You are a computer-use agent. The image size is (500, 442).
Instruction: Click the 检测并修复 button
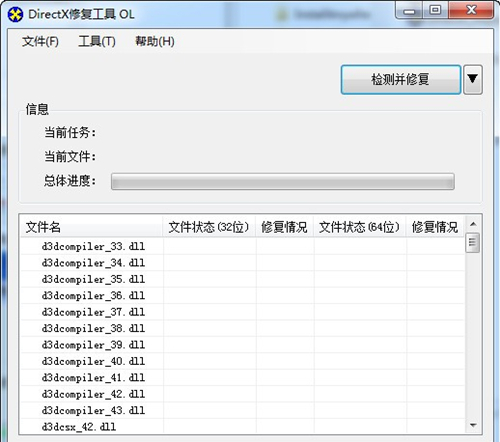[401, 80]
